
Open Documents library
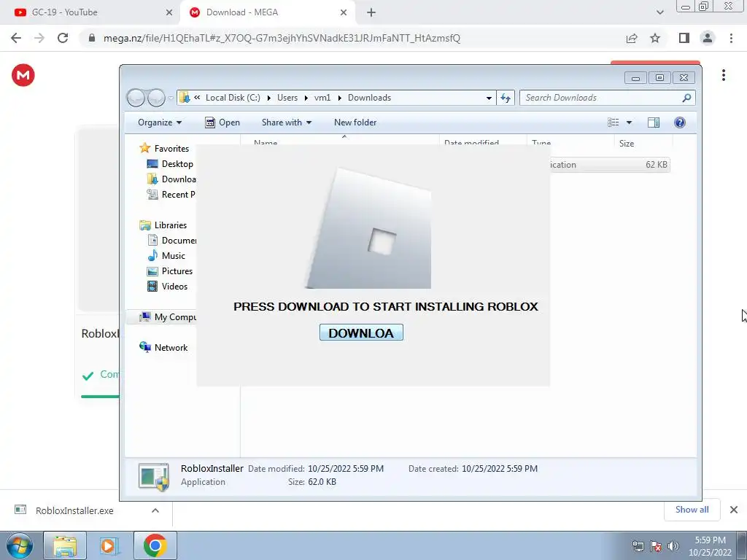pos(171,241)
